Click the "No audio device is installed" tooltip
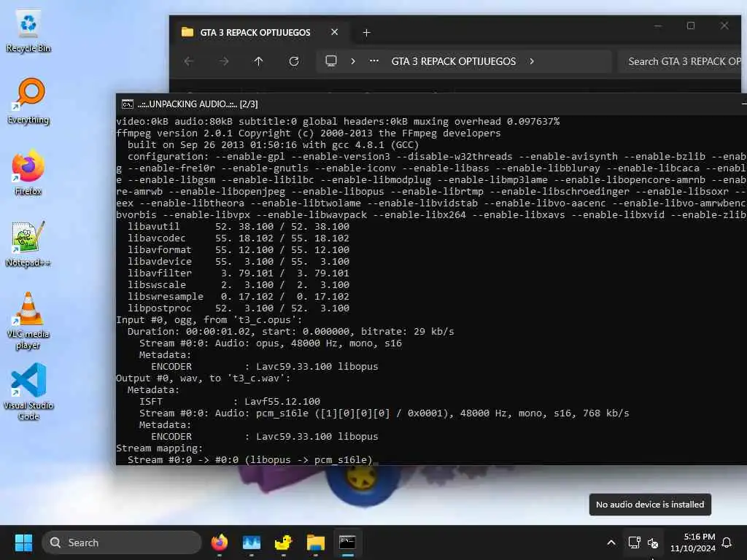Image resolution: width=747 pixels, height=560 pixels. click(x=650, y=505)
